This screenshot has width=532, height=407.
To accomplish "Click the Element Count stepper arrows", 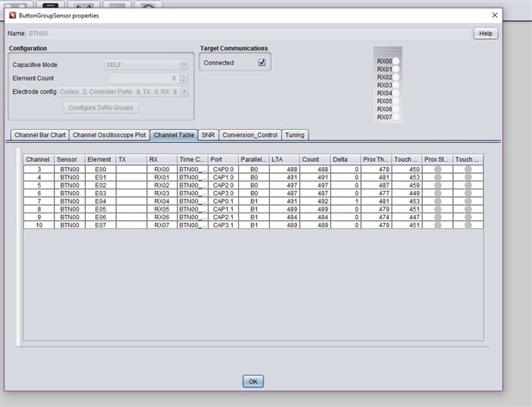I will click(183, 77).
